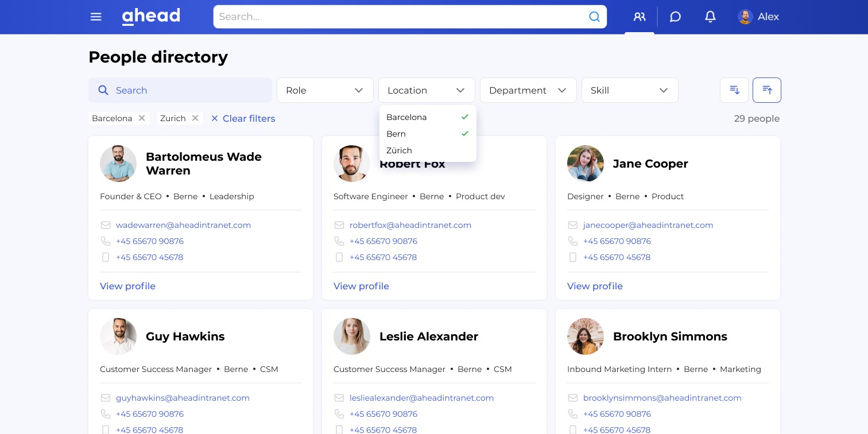The height and width of the screenshot is (434, 868).
Task: Click phone icon on Leslie Alexander card
Action: (x=339, y=414)
